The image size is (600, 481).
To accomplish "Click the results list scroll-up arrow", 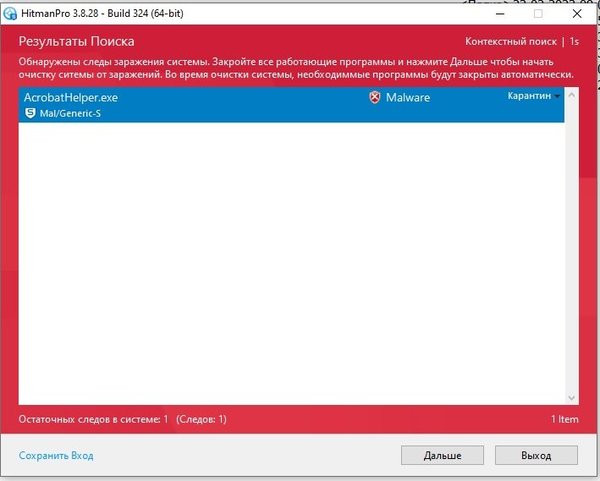I will tap(571, 95).
